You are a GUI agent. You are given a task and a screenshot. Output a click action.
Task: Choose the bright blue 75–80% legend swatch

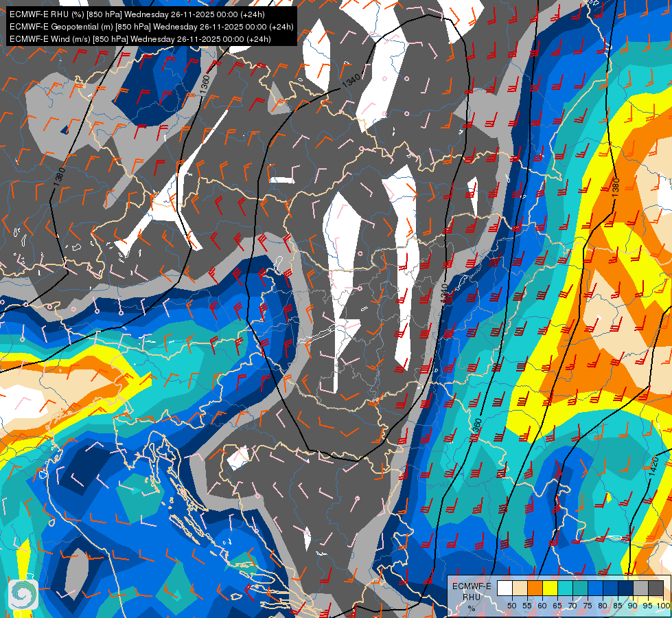click(596, 588)
